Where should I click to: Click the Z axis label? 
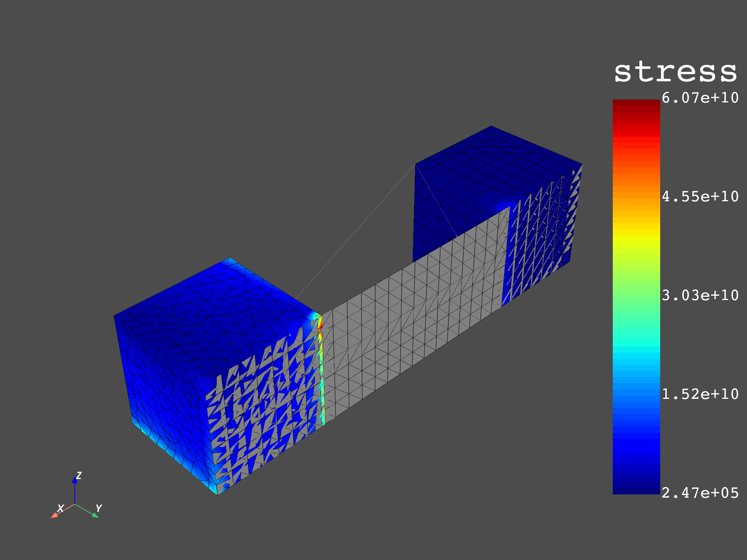point(78,475)
